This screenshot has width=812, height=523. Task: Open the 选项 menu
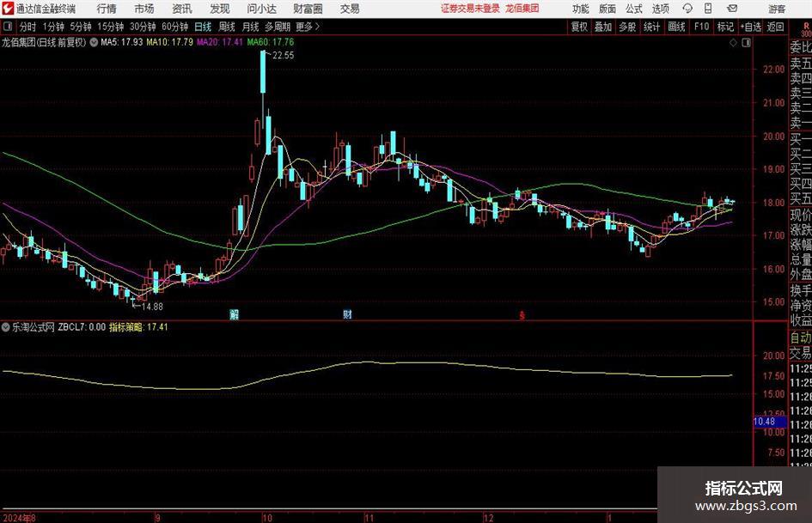coord(660,9)
